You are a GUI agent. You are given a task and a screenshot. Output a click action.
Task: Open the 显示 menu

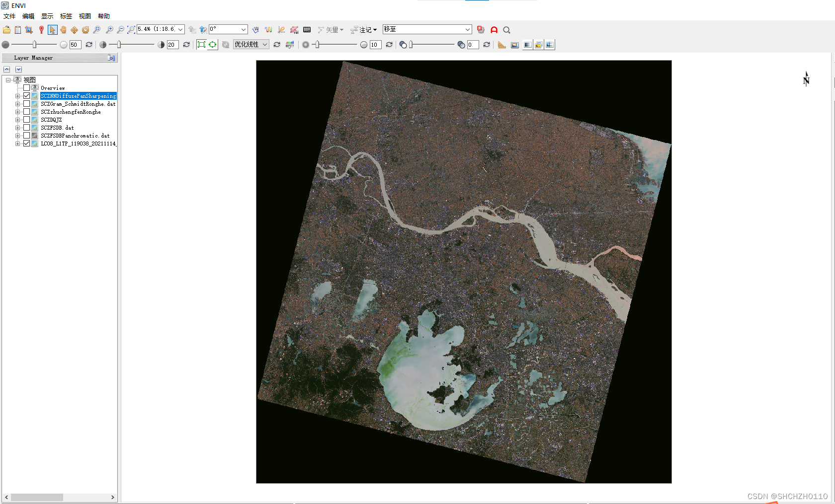47,16
